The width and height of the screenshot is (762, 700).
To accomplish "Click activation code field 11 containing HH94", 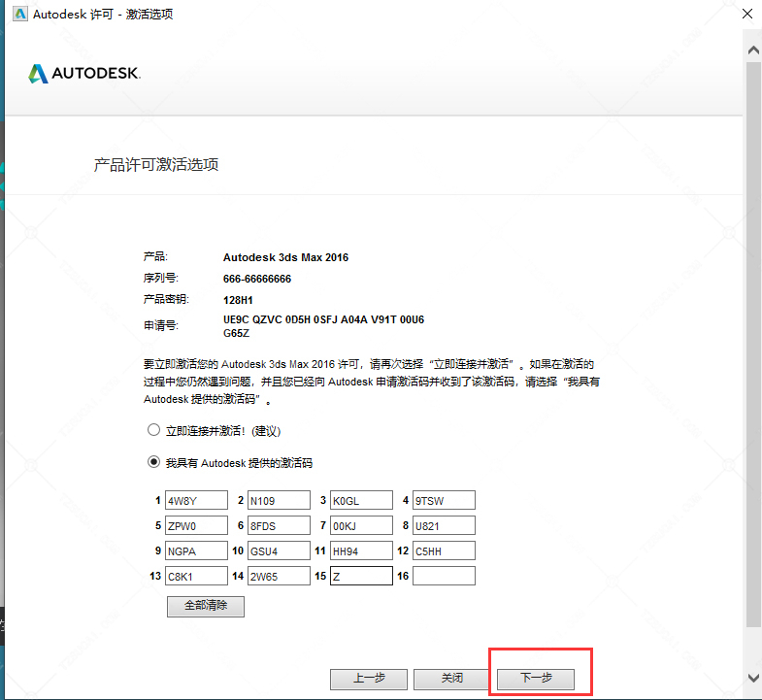I will click(x=361, y=550).
